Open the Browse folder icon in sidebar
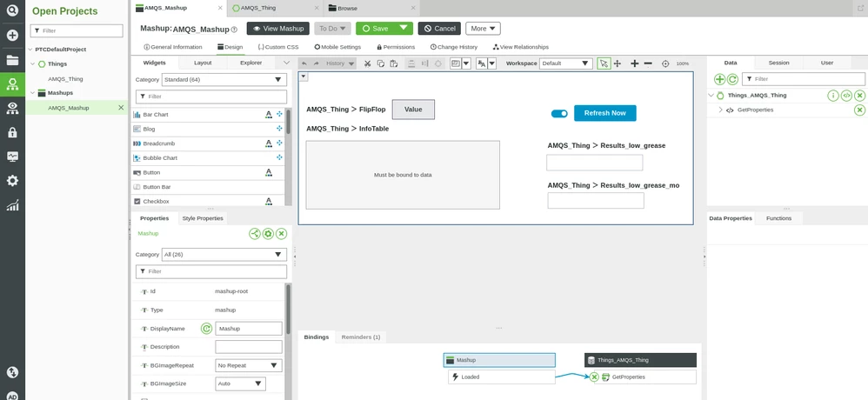Screen dimensions: 868x400 pos(12,60)
